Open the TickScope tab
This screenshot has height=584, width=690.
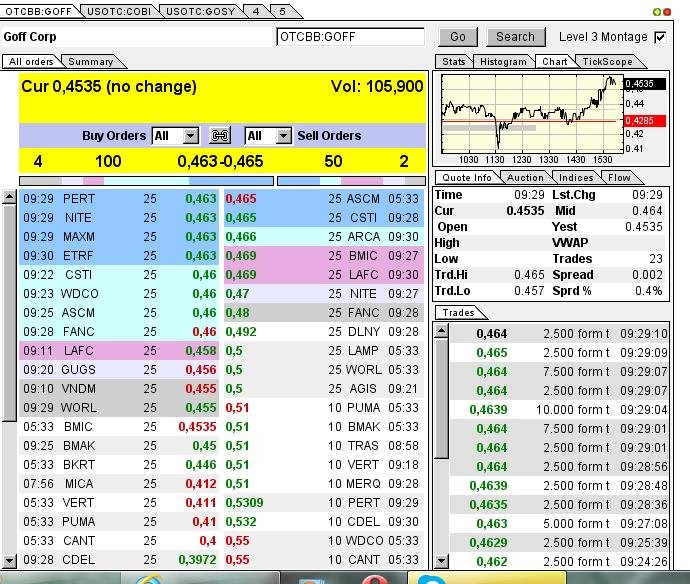click(607, 62)
